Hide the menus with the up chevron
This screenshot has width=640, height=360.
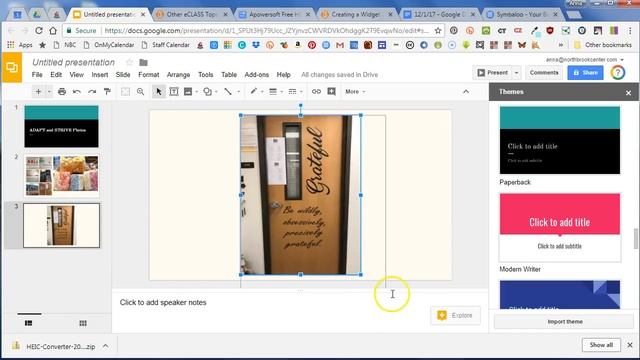pyautogui.click(x=466, y=92)
